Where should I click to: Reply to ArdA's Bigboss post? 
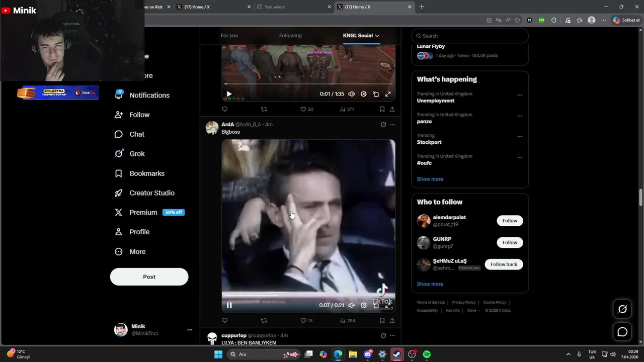(225, 320)
